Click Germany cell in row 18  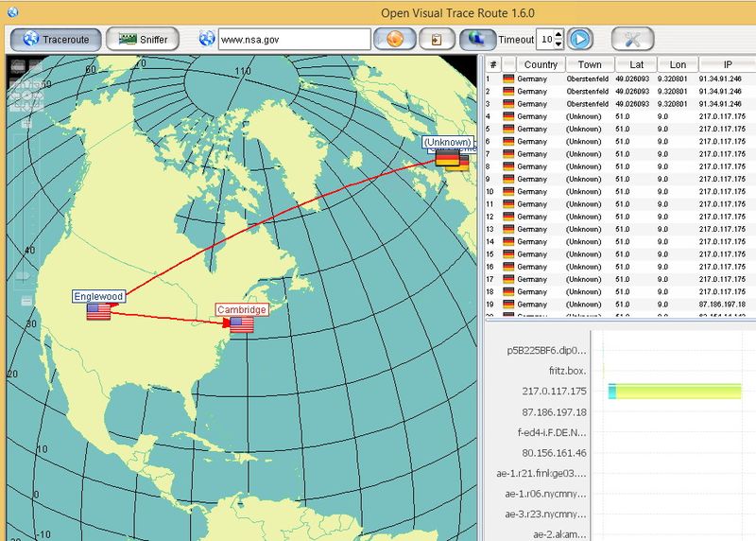532,292
